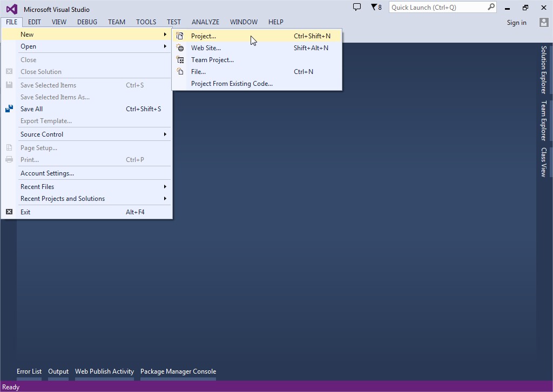
Task: Open the TEST menu
Action: (x=173, y=22)
